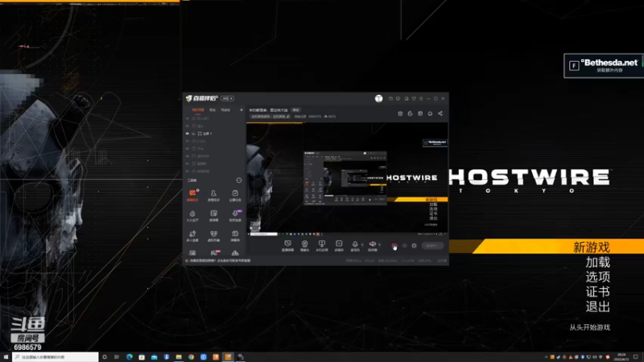
Task: Click the headset icon above the preview
Action: 430,113
